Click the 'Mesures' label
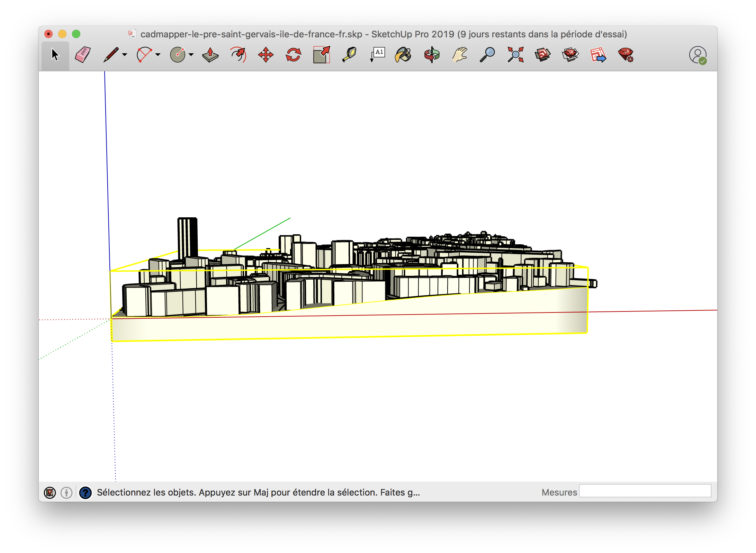Screen dimensions: 756x553 (x=559, y=492)
